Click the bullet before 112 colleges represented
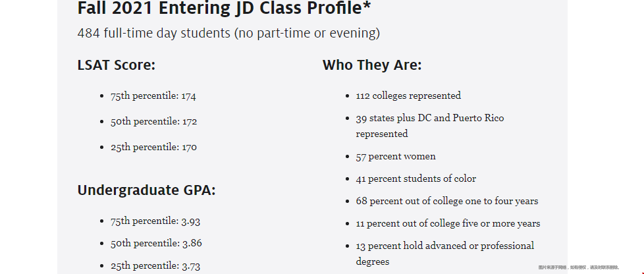Image resolution: width=644 pixels, height=274 pixels. coord(348,96)
